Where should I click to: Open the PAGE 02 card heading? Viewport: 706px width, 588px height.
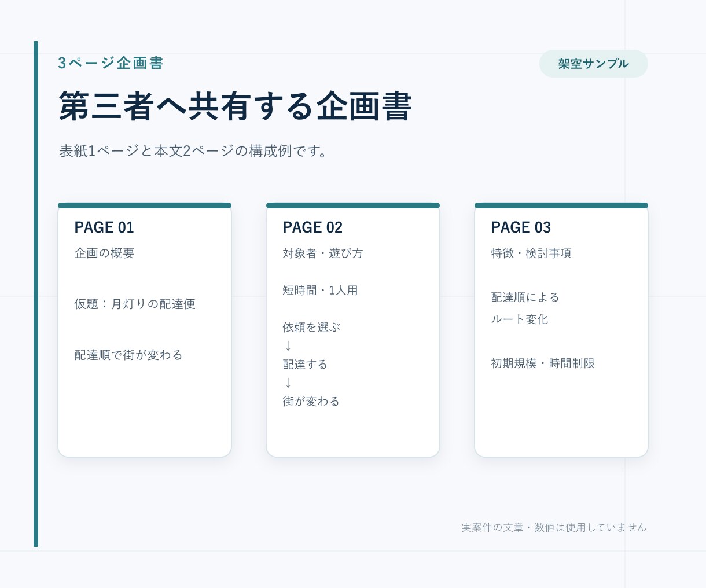[312, 227]
